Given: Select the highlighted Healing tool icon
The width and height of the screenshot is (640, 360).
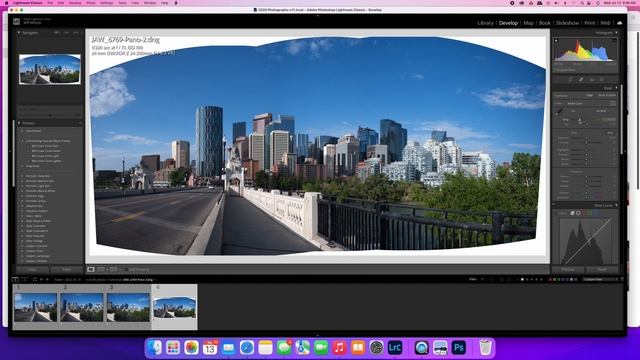Looking at the screenshot, I should (581, 80).
